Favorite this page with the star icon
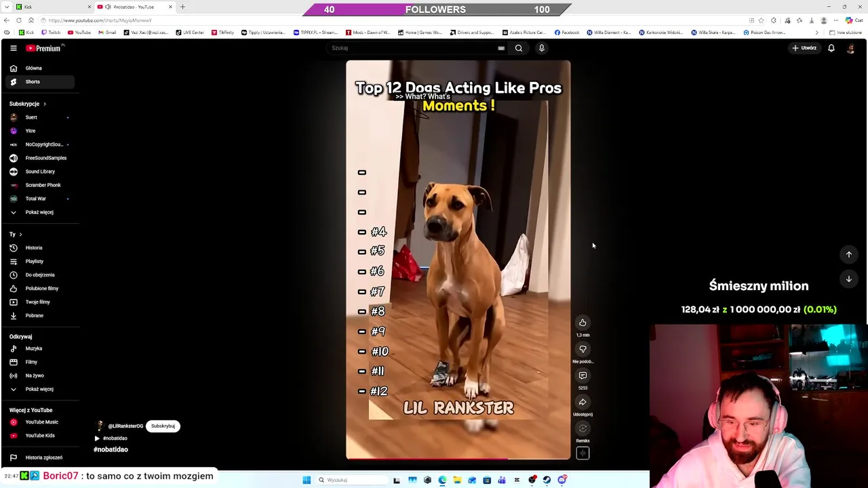This screenshot has height=488, width=868. pyautogui.click(x=762, y=20)
